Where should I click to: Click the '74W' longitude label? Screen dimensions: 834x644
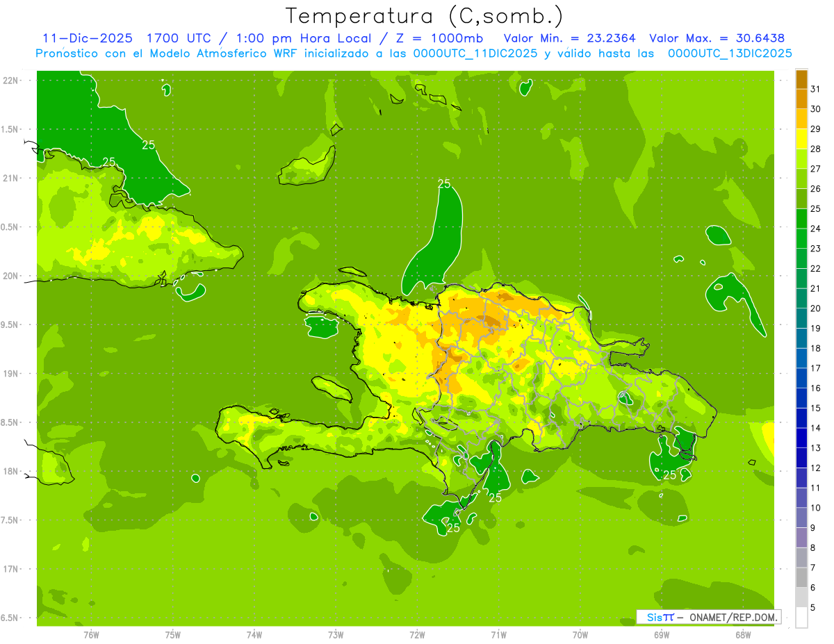pos(254,634)
